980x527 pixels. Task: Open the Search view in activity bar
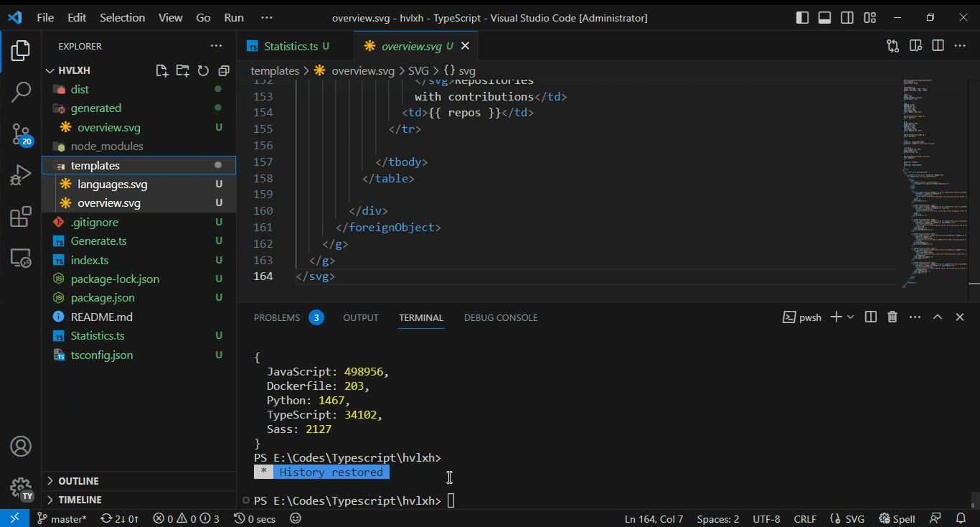[x=21, y=92]
